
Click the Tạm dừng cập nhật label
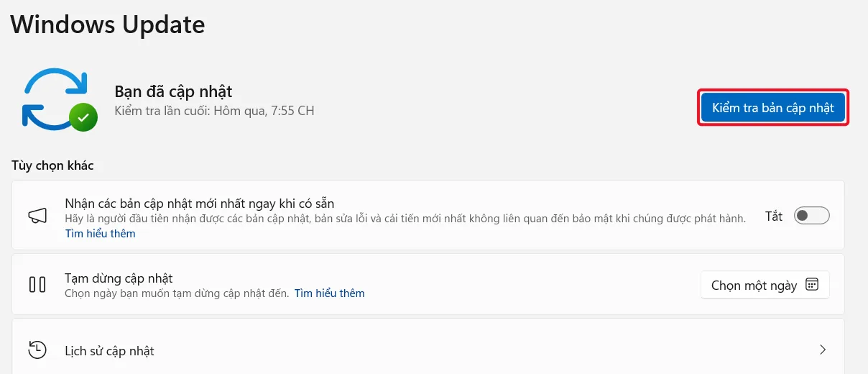119,278
